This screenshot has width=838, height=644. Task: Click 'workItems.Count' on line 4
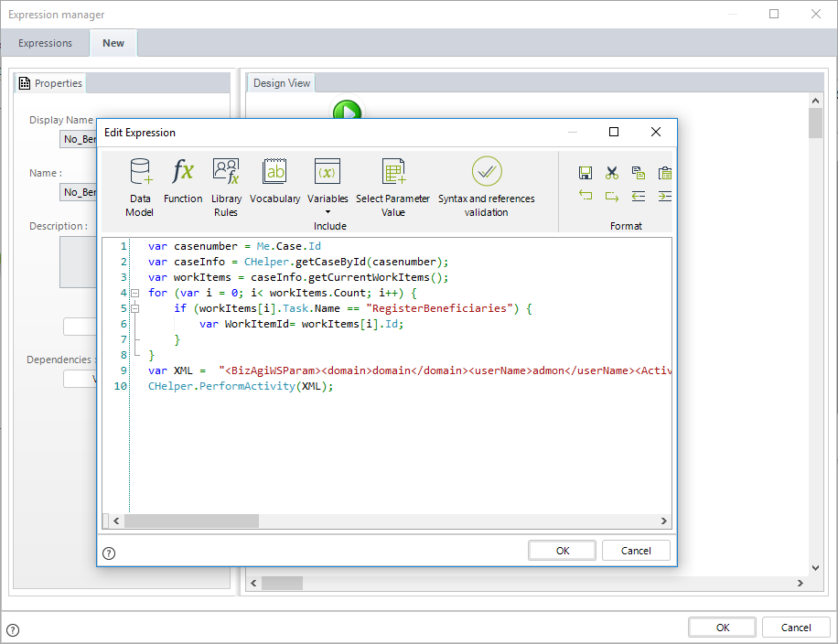tap(317, 293)
